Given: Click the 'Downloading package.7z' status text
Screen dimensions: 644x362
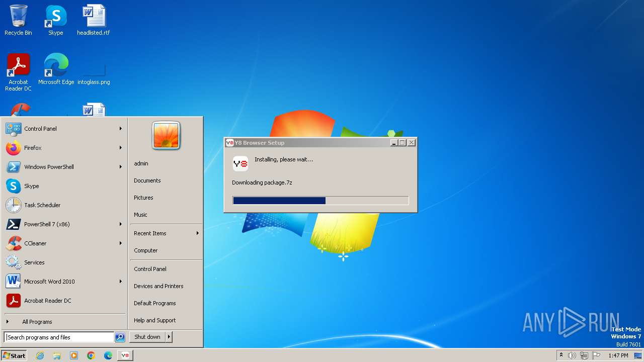Looking at the screenshot, I should (262, 183).
